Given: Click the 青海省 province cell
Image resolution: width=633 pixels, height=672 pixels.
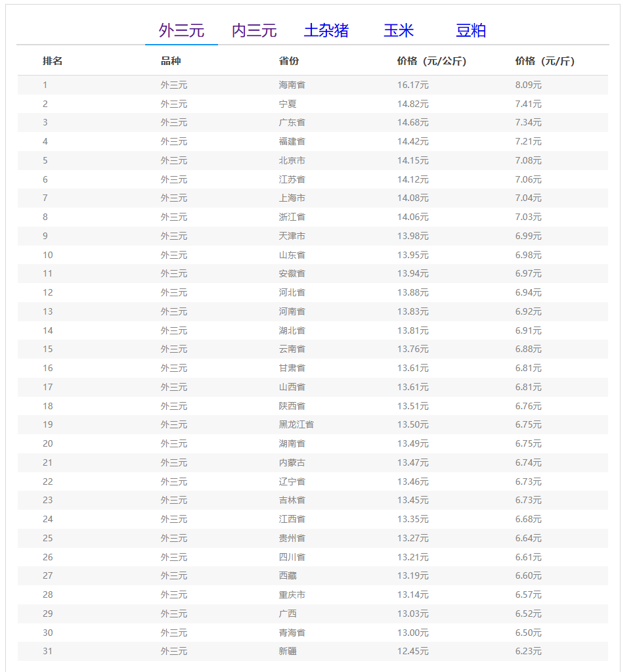Looking at the screenshot, I should pyautogui.click(x=292, y=633).
